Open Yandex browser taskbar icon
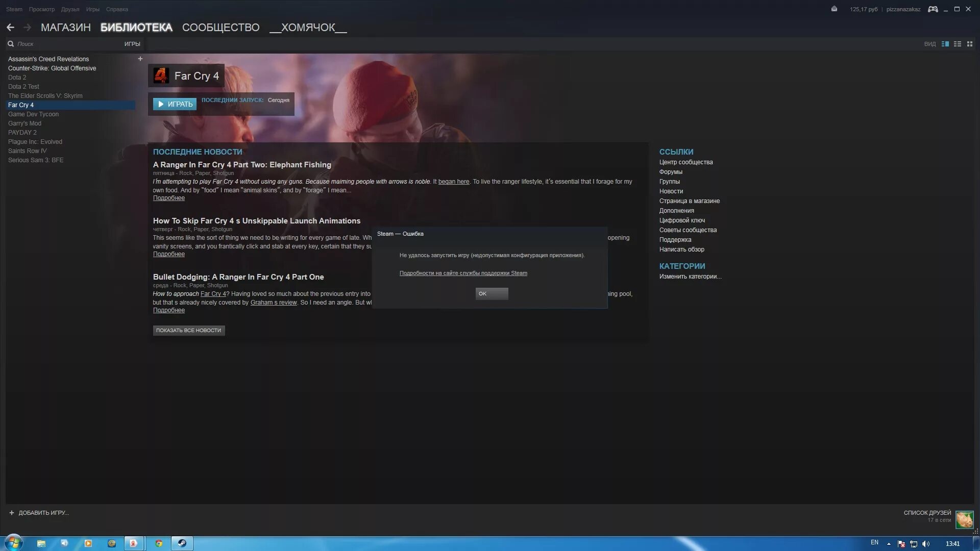980x551 pixels. [133, 543]
